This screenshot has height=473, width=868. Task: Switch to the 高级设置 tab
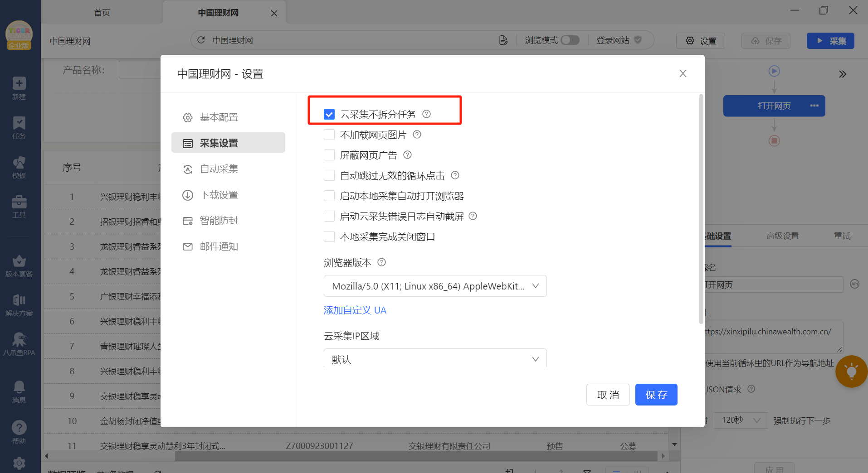(782, 236)
